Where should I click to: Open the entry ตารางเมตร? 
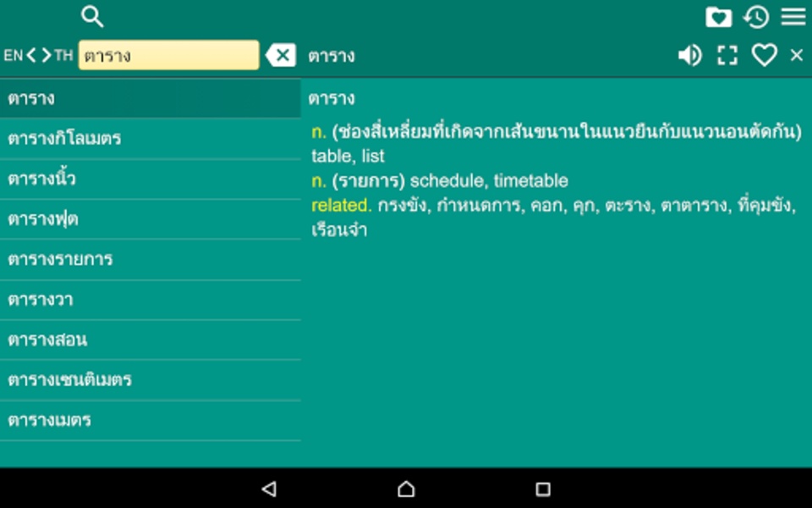(151, 421)
